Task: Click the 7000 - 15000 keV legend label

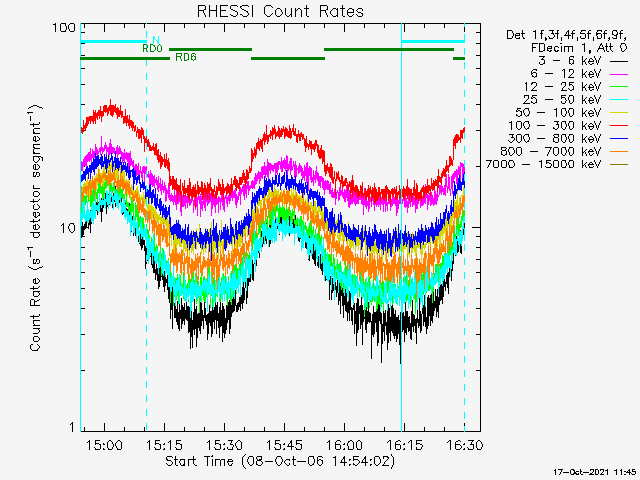Action: coord(543,164)
